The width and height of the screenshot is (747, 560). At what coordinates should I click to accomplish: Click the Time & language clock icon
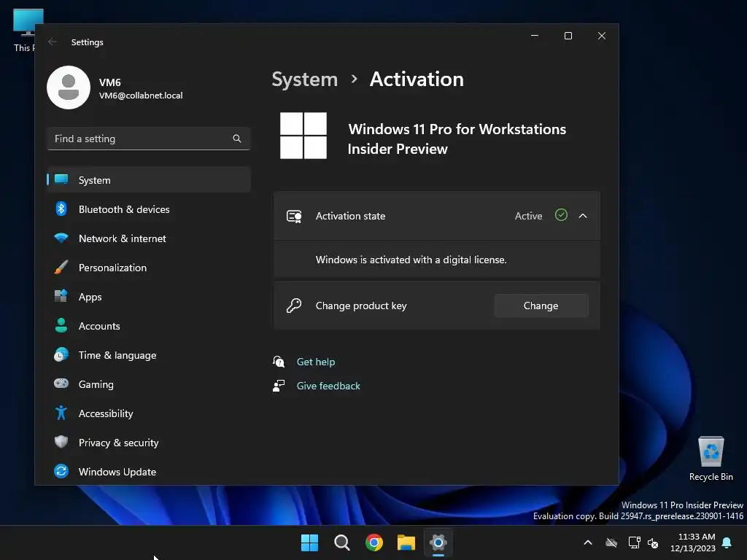pyautogui.click(x=61, y=355)
